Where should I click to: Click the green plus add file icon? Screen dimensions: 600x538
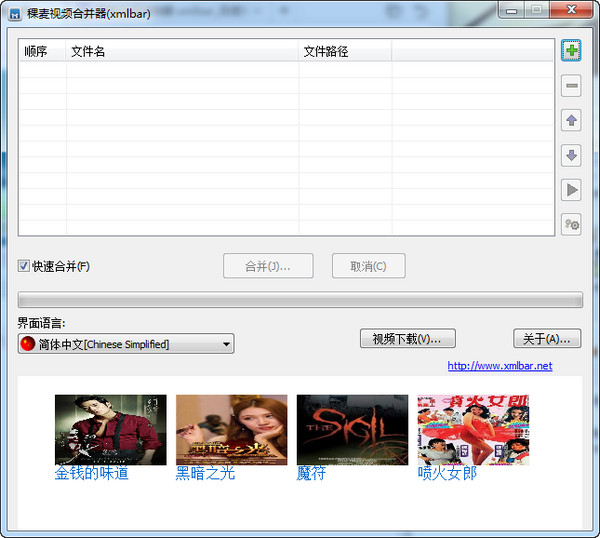coord(572,51)
